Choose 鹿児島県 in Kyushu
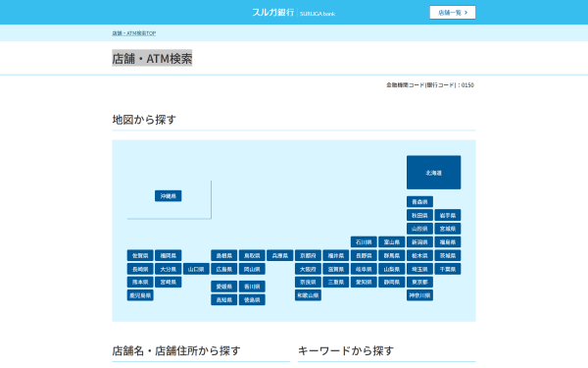The height and width of the screenshot is (368, 588). 140,295
